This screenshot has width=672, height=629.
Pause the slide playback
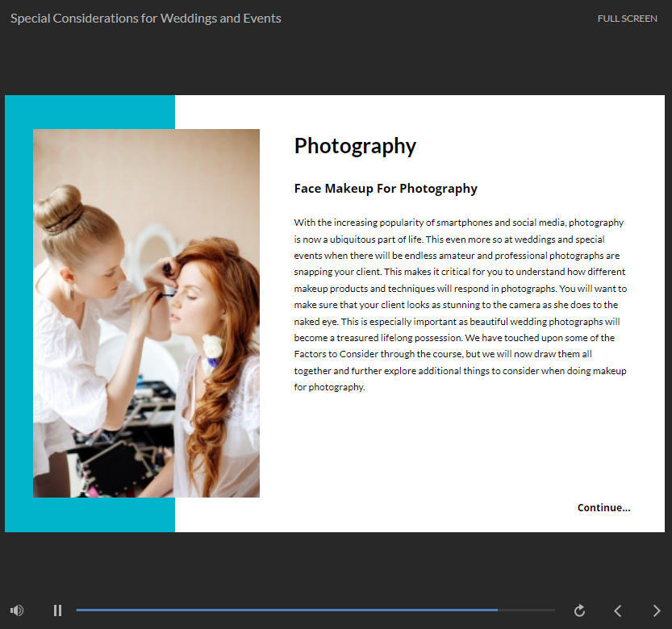point(57,610)
